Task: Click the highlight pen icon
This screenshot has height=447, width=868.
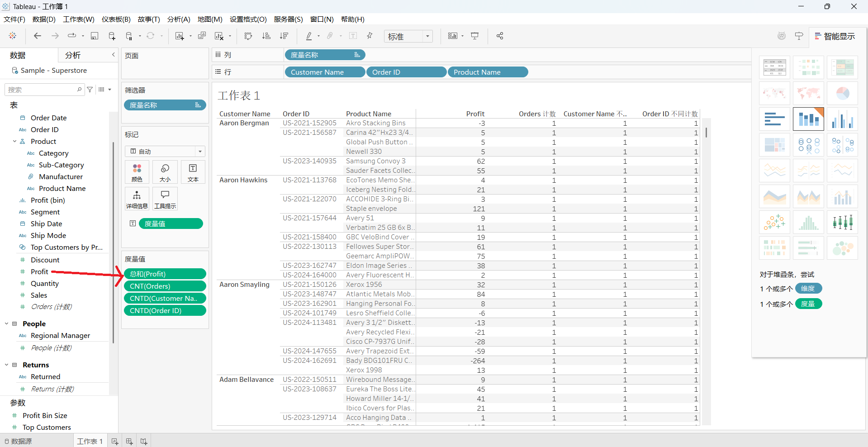Action: coord(309,36)
